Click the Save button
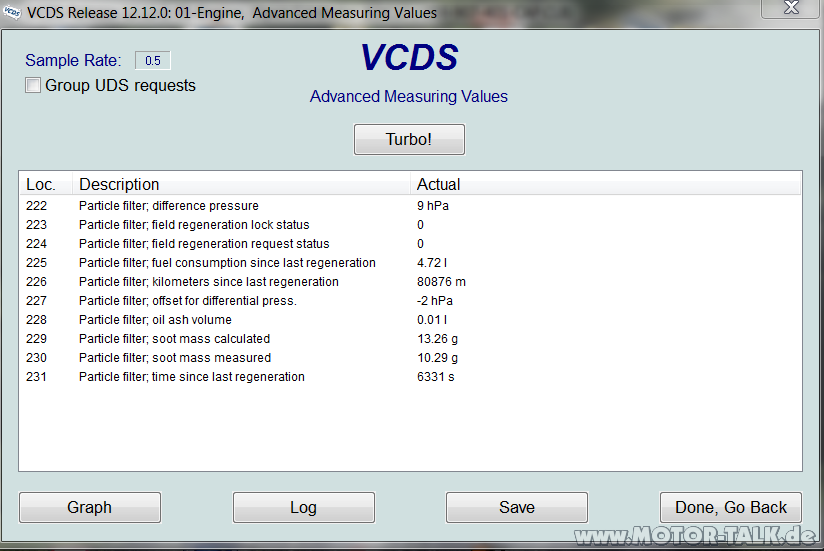This screenshot has width=824, height=551. point(517,507)
